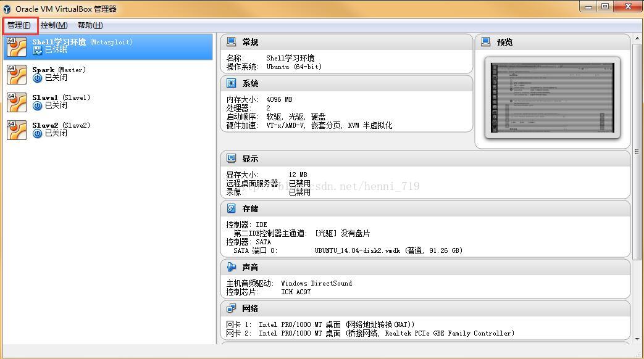Click the powered-off icon under Slava2
Image resolution: width=644 pixels, height=359 pixels.
point(38,134)
